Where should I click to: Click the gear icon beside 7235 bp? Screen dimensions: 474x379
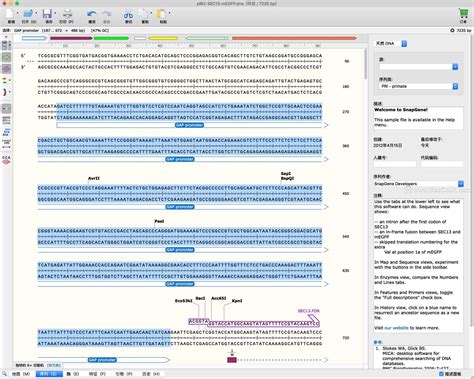[452, 30]
